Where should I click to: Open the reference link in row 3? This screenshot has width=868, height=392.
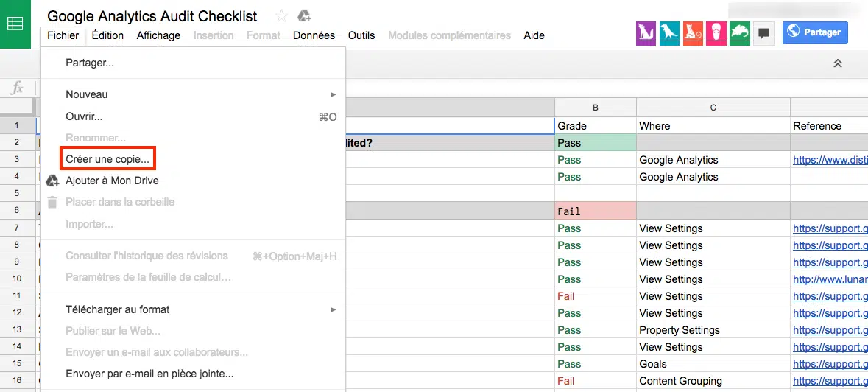click(830, 160)
